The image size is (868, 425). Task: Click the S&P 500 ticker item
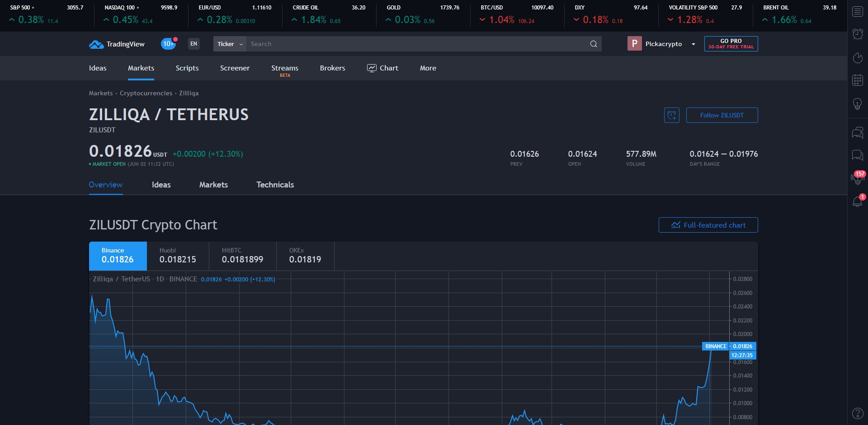coord(47,14)
